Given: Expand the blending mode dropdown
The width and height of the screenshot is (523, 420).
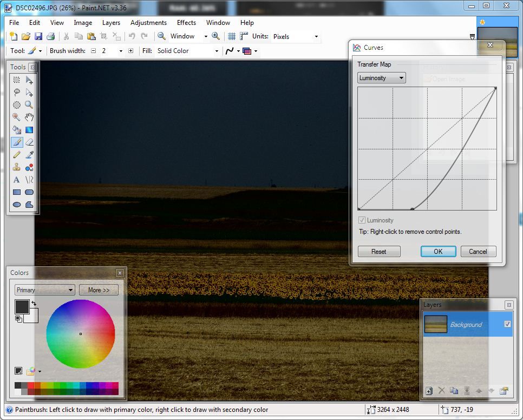Looking at the screenshot, I should point(256,51).
